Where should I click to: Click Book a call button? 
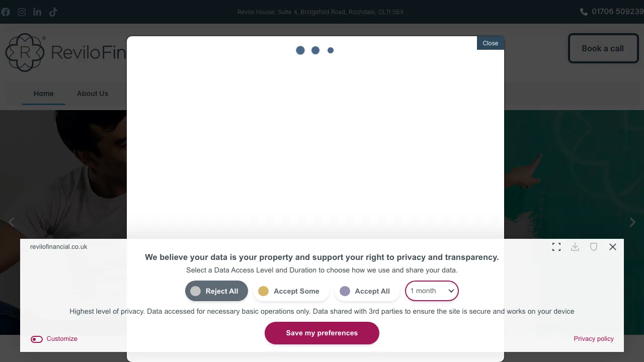[603, 48]
